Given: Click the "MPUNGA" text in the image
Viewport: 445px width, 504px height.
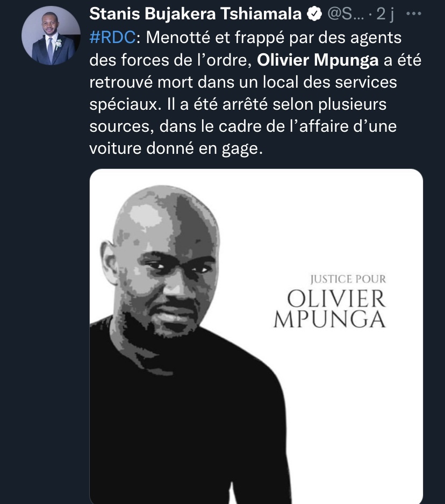Looking at the screenshot, I should (x=329, y=320).
